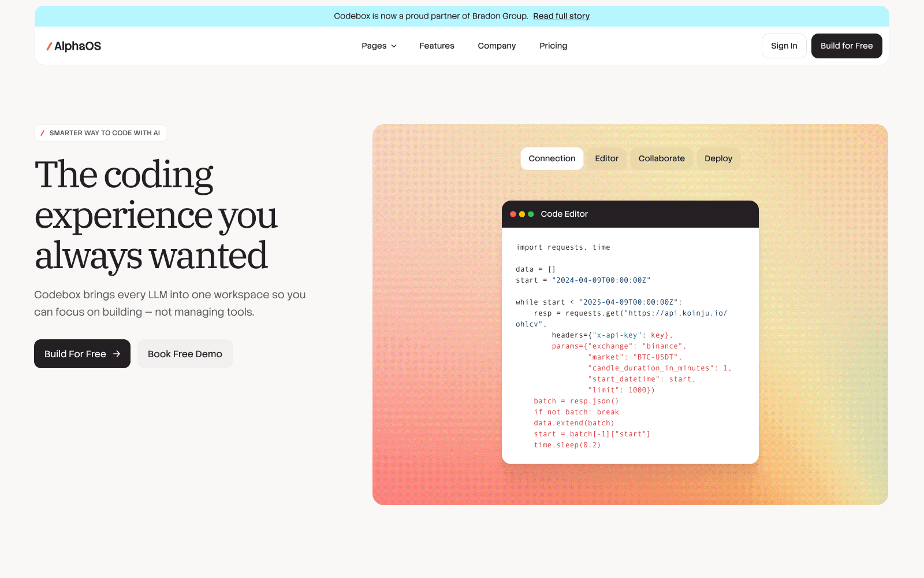Open the Read full story link
The width and height of the screenshot is (924, 578).
[x=561, y=16]
